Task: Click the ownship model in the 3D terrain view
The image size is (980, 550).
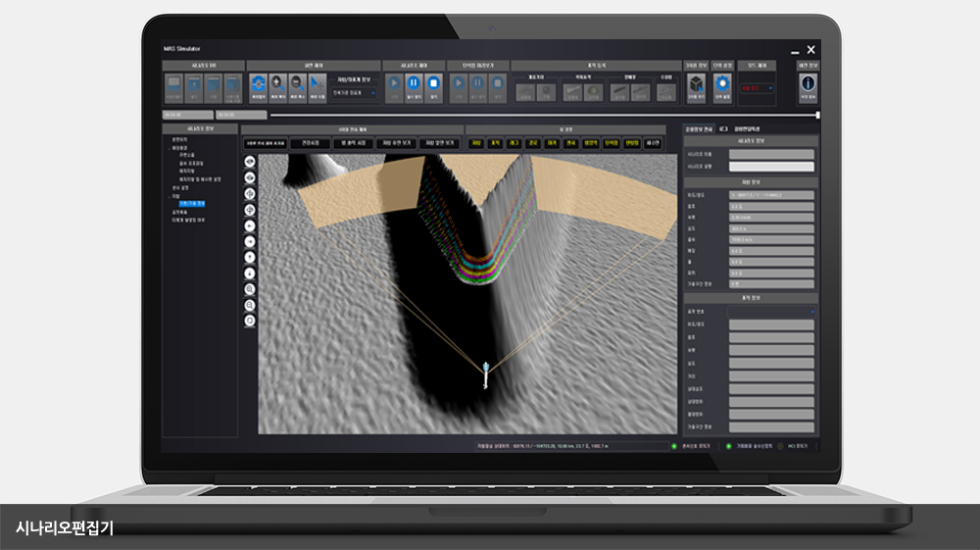Action: click(486, 375)
